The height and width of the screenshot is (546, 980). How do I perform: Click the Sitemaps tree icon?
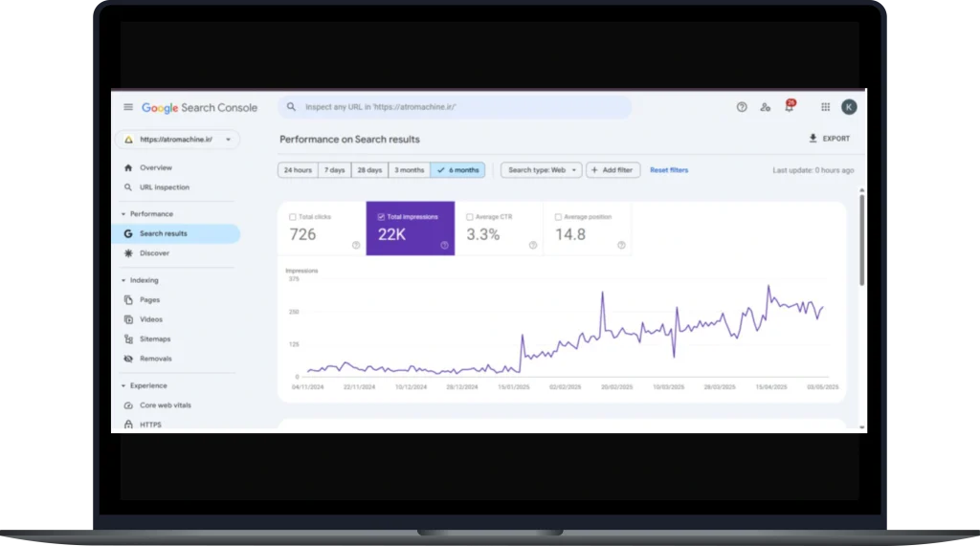pyautogui.click(x=128, y=339)
